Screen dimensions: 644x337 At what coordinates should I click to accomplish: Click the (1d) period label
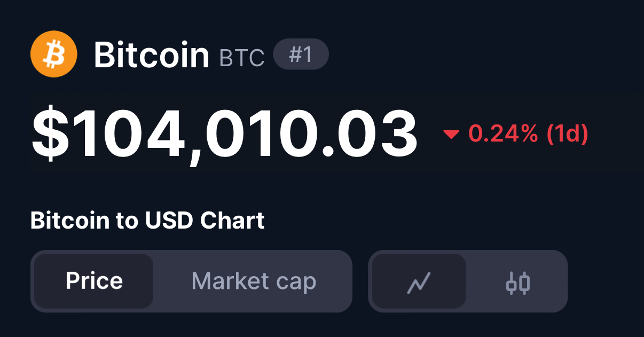click(x=567, y=134)
